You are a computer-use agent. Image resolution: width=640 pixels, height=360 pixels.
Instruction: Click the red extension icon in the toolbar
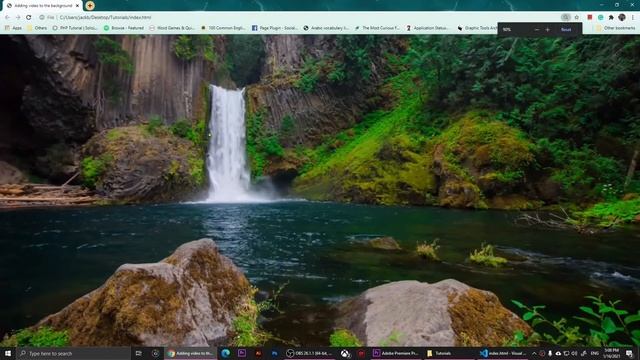590,18
